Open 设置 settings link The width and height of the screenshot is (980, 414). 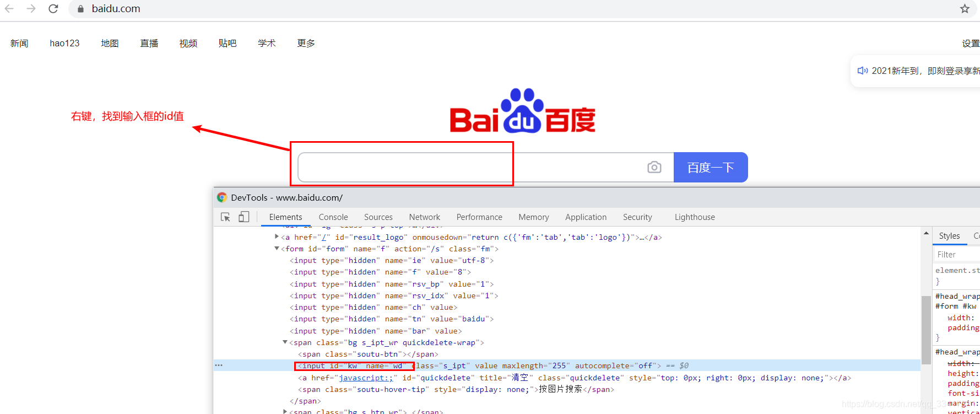(x=971, y=43)
